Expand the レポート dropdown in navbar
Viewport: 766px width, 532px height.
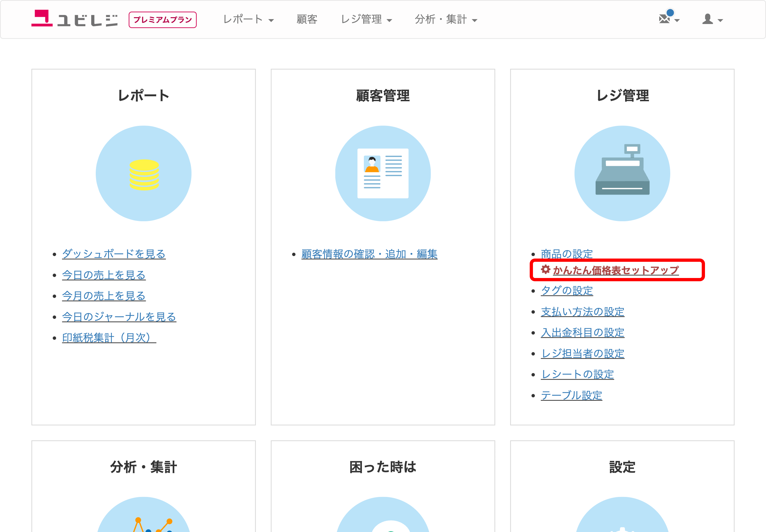(248, 19)
